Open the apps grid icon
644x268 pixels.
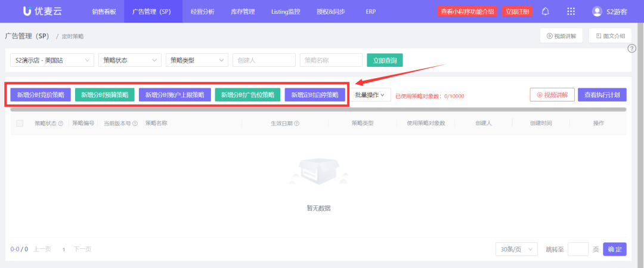[x=571, y=11]
